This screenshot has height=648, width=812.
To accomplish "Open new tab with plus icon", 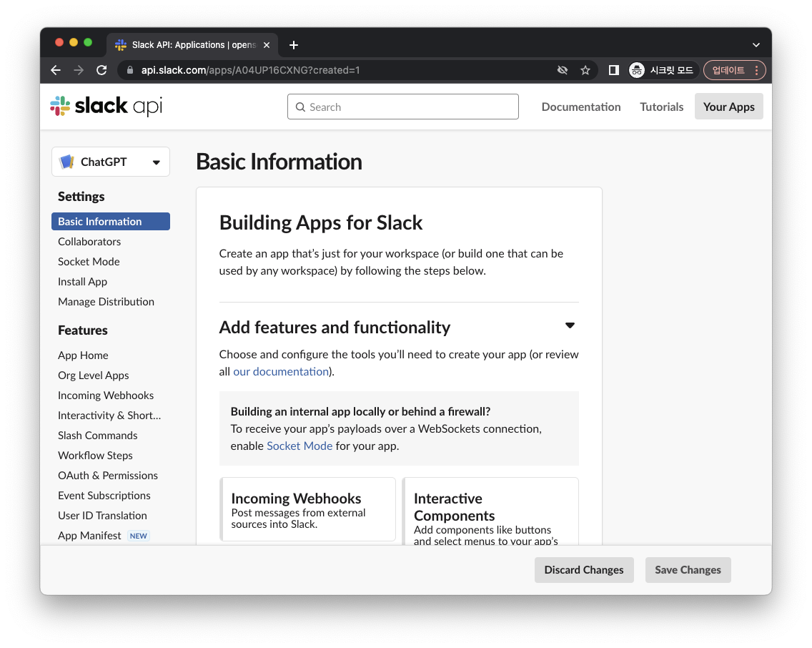I will point(294,45).
